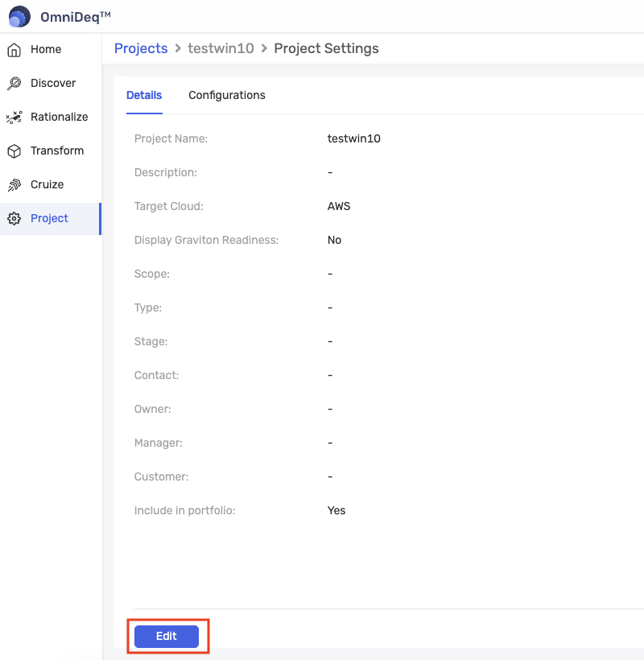Click the chevron before Project Settings
The width and height of the screenshot is (644, 660).
264,49
